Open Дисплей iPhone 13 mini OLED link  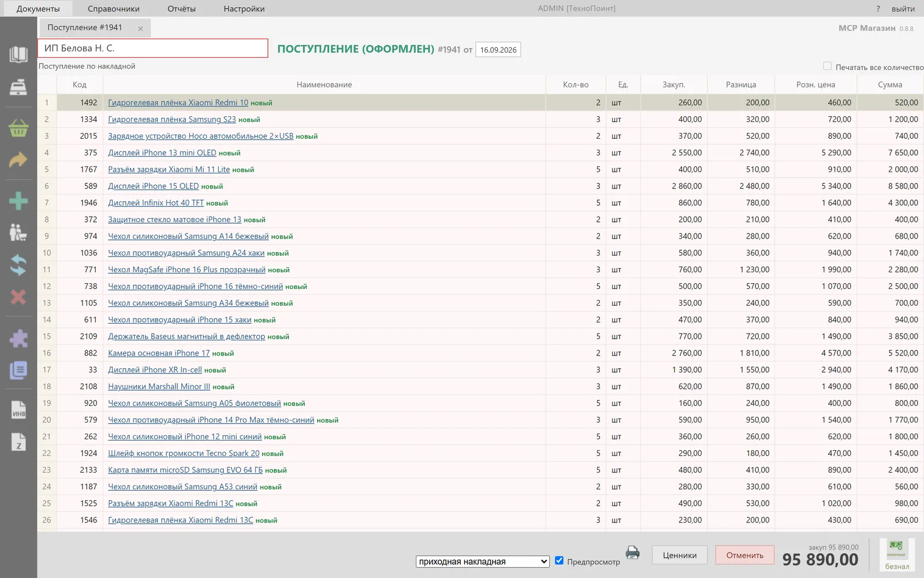pyautogui.click(x=162, y=153)
